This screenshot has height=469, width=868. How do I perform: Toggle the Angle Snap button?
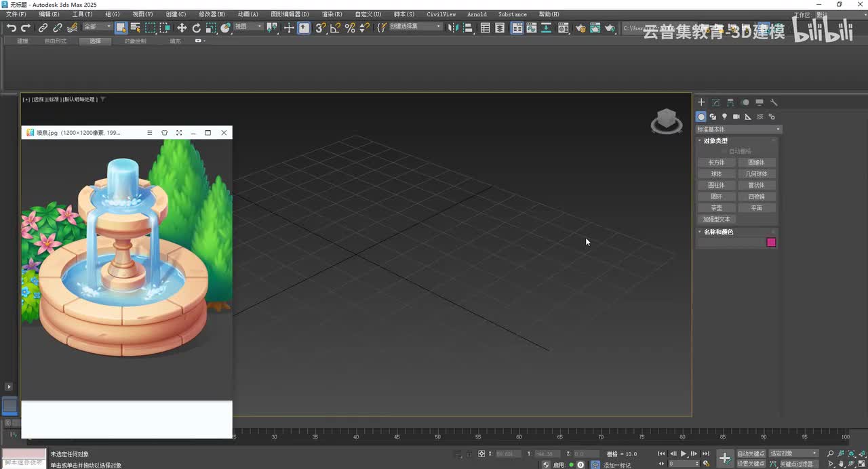(335, 28)
